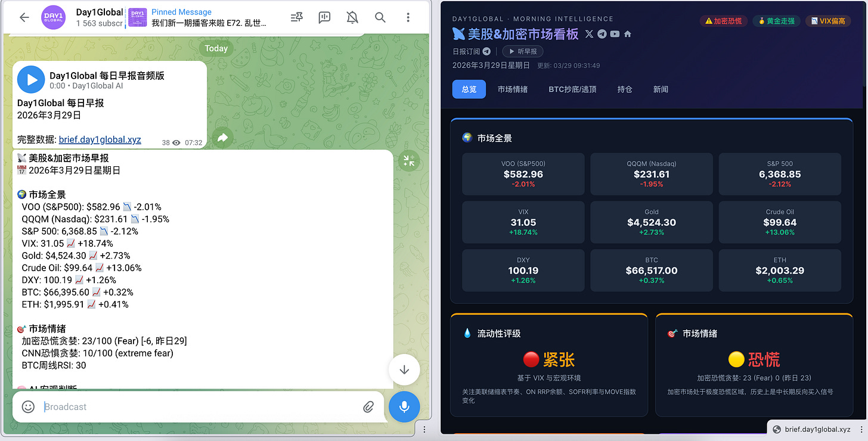868x441 pixels.
Task: Click the satellite logo beside 美股&加密市场看板
Action: 458,34
